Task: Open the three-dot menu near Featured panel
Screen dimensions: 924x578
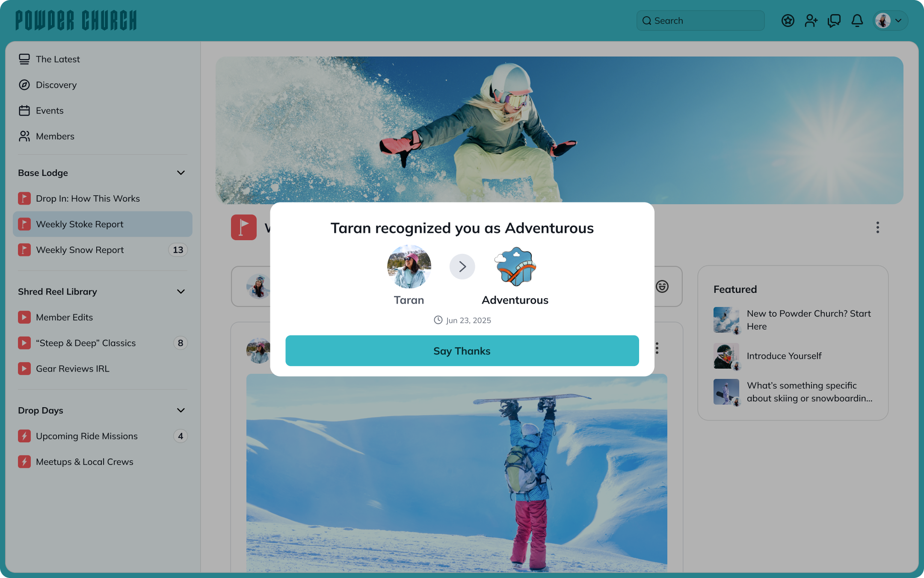Action: tap(877, 227)
